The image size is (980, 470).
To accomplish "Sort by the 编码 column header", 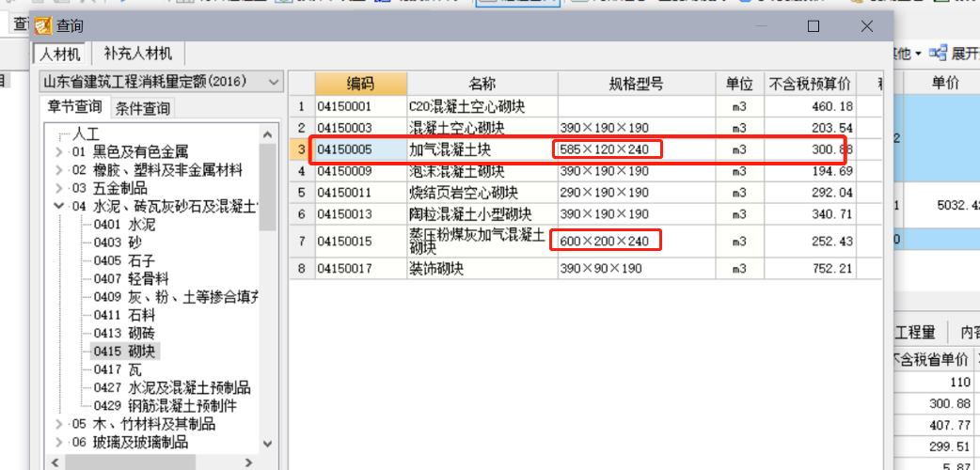I will pos(360,84).
